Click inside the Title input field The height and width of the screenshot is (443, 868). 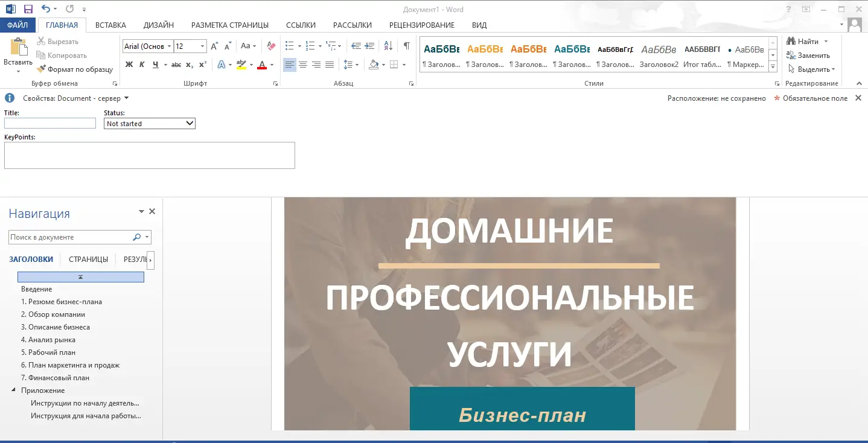pyautogui.click(x=49, y=123)
